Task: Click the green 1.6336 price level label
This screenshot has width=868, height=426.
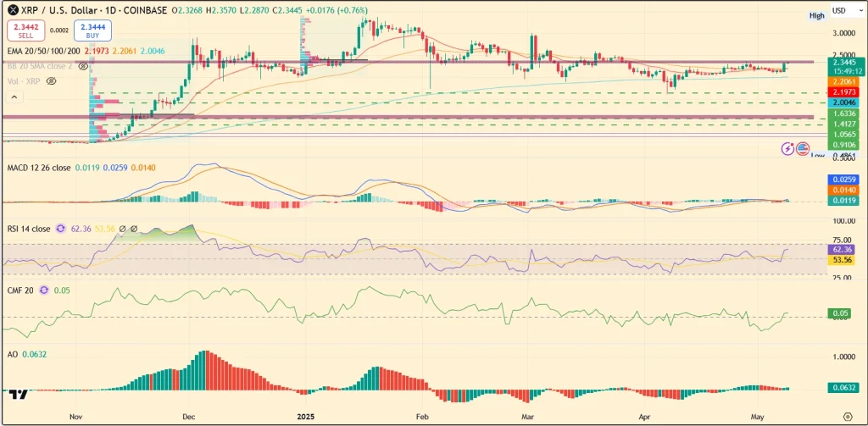Action: (843, 114)
